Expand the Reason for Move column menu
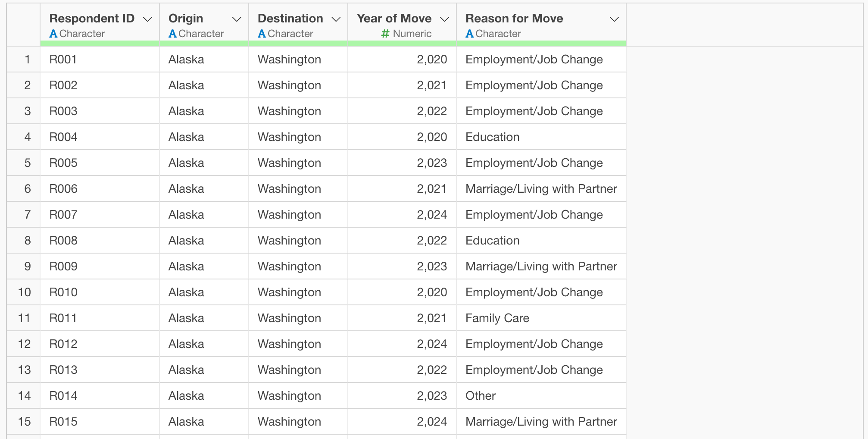This screenshot has height=439, width=868. pyautogui.click(x=614, y=19)
